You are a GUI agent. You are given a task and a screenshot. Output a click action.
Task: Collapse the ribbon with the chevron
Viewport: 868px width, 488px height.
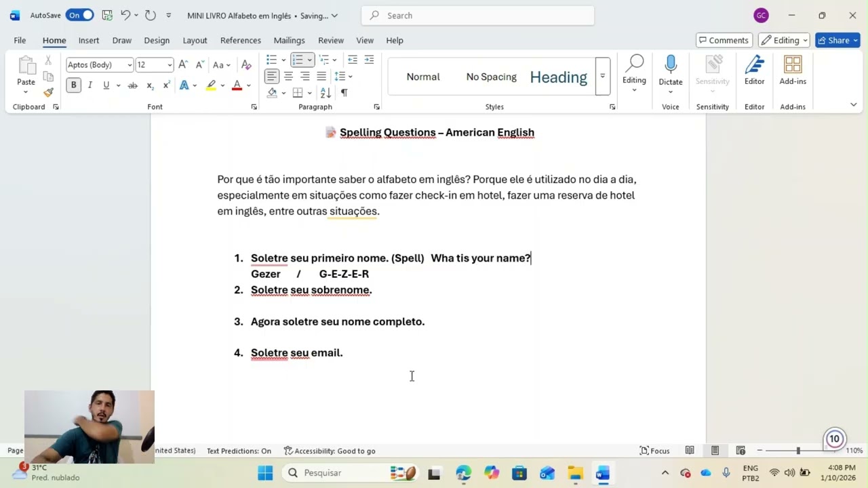tap(853, 104)
